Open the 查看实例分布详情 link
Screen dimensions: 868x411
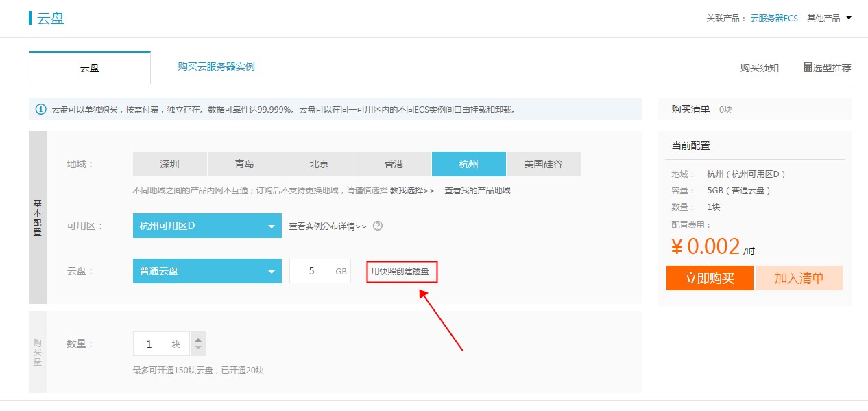tap(327, 226)
